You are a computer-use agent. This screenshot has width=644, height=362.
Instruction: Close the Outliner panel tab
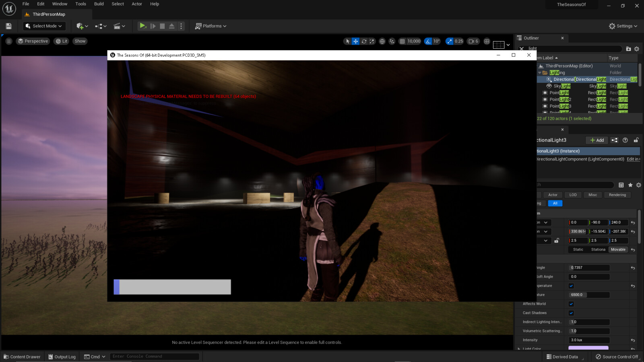pyautogui.click(x=562, y=38)
